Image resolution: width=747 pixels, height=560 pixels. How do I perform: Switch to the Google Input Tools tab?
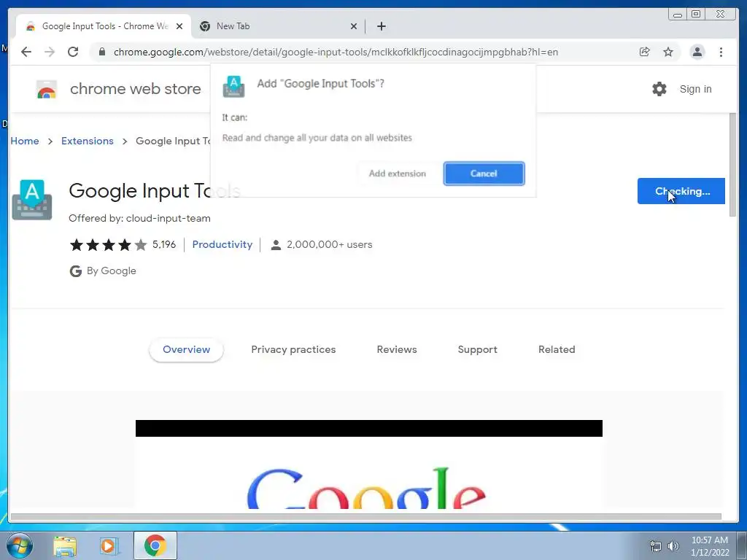point(104,26)
